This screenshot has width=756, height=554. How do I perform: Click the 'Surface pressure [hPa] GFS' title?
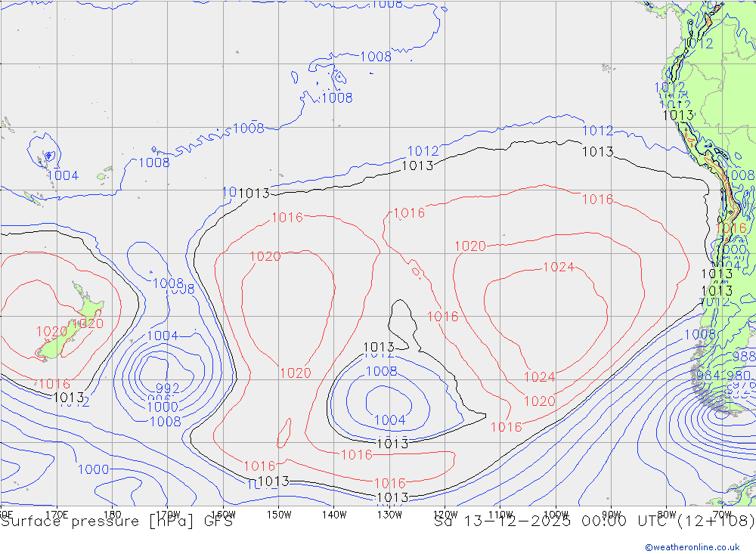point(116,522)
